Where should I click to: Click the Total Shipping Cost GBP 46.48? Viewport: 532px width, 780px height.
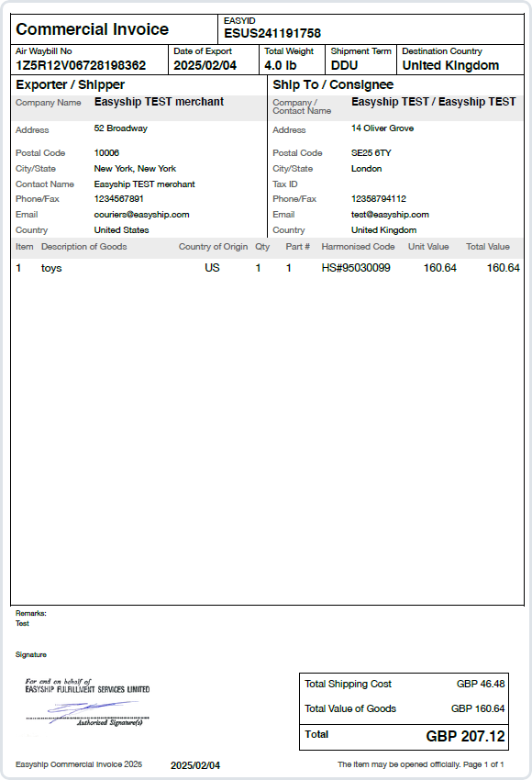point(481,684)
